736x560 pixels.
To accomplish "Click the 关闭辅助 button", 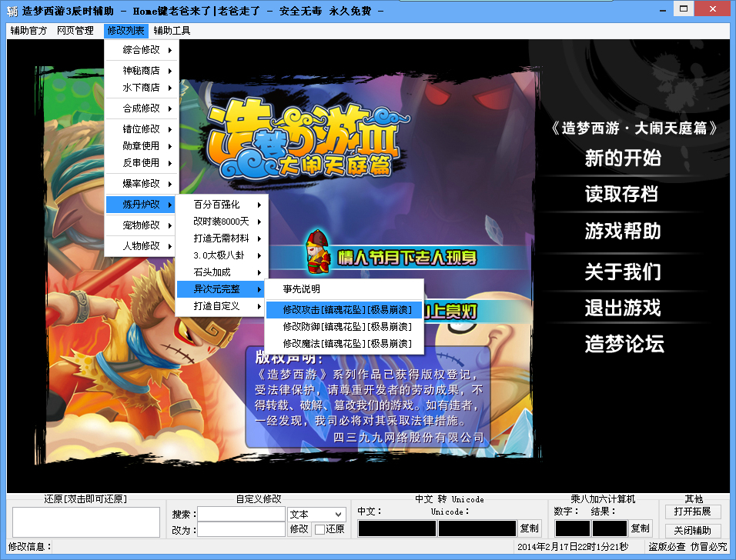I will point(693,531).
